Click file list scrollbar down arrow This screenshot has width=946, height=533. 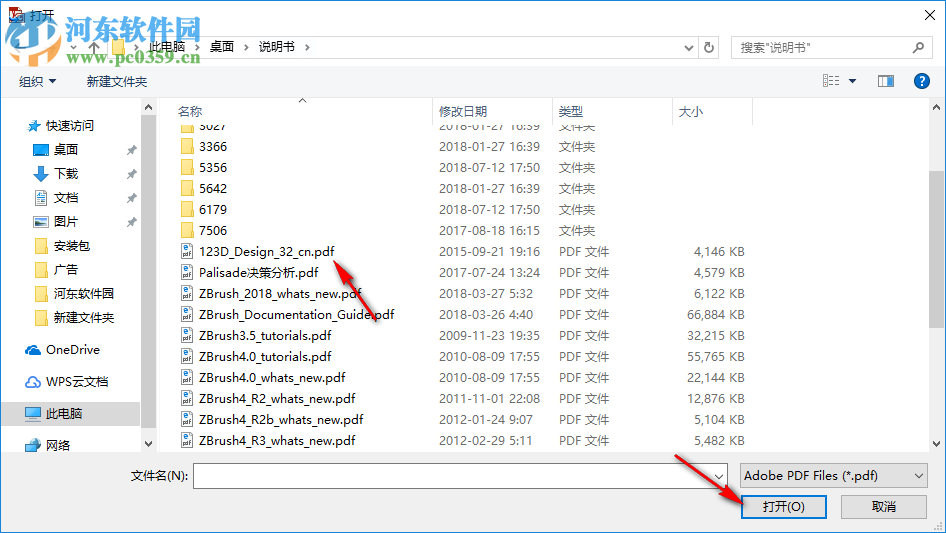936,444
